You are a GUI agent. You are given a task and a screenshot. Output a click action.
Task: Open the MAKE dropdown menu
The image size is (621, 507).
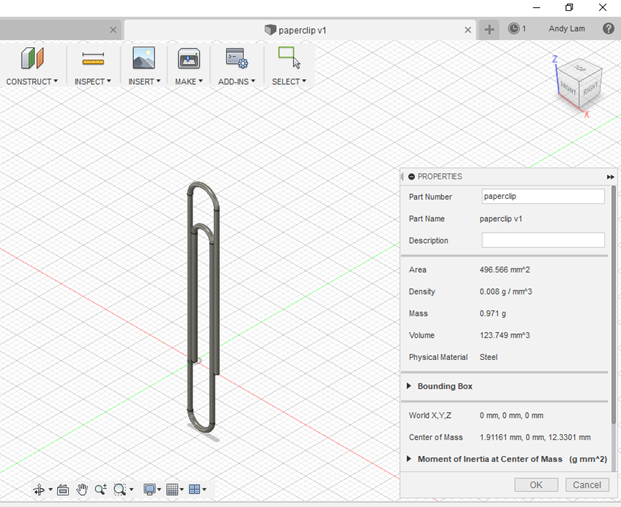click(x=189, y=81)
